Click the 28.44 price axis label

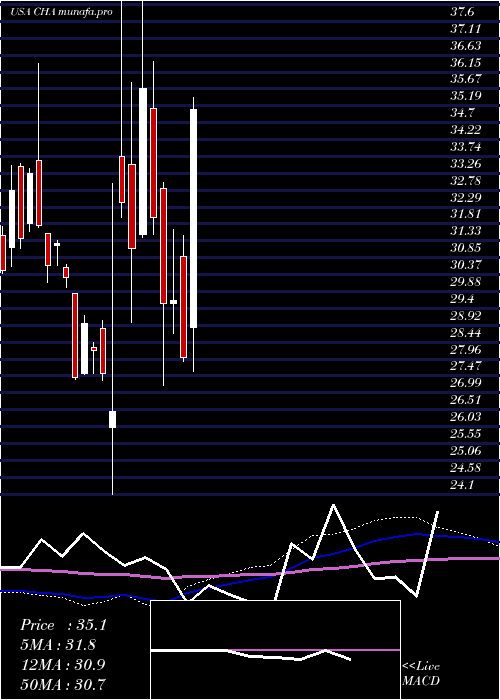466,333
